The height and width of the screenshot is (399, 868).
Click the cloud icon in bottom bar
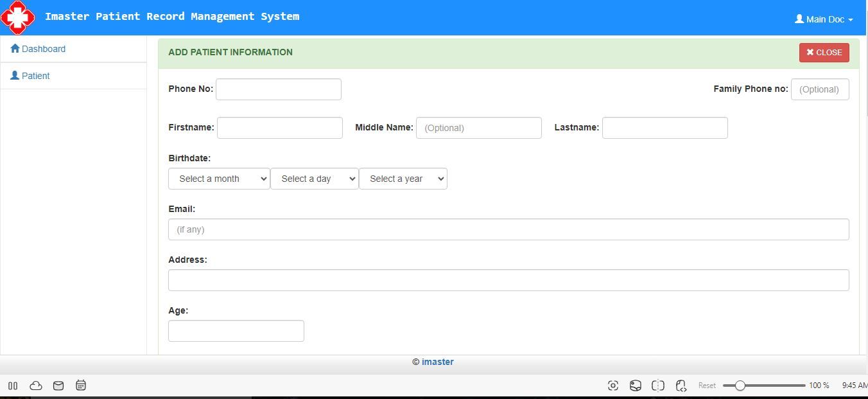coord(36,386)
